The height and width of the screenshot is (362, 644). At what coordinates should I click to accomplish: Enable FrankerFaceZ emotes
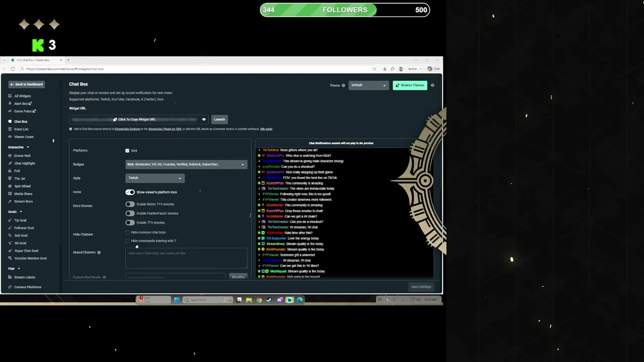click(130, 213)
